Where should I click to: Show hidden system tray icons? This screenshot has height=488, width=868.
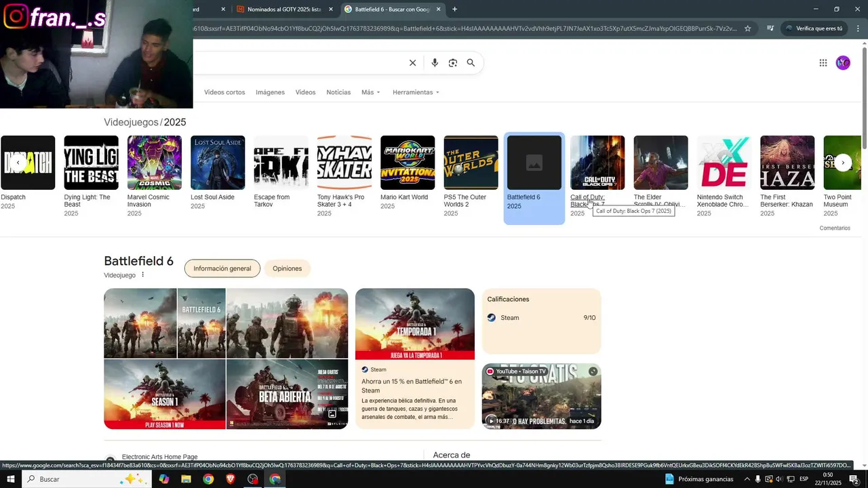[747, 479]
